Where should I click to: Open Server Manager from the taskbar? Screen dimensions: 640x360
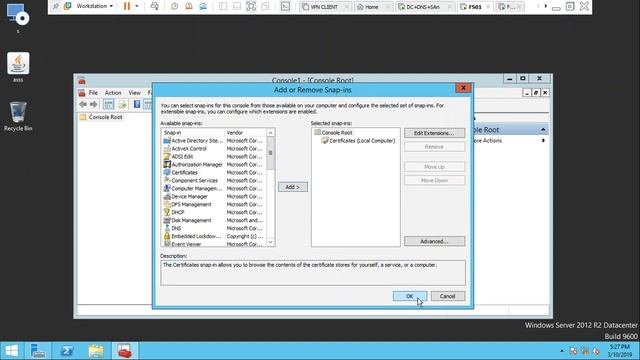(x=38, y=351)
